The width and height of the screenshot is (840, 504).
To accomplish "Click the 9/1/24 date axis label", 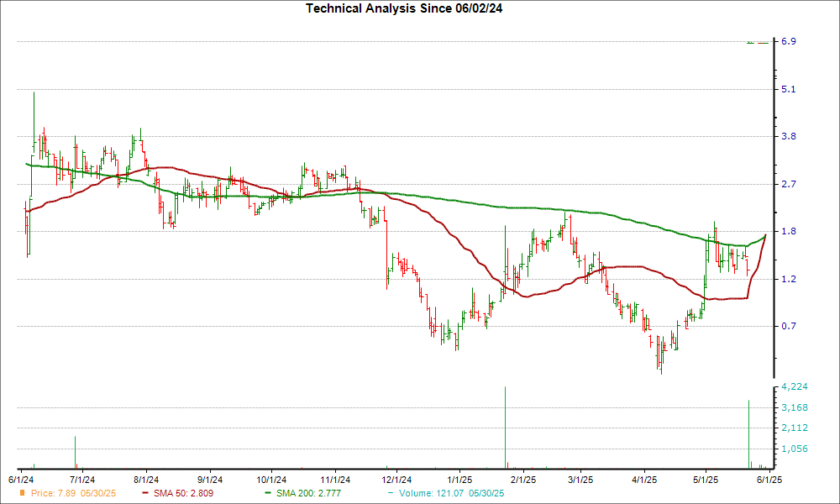I will 210,480.
